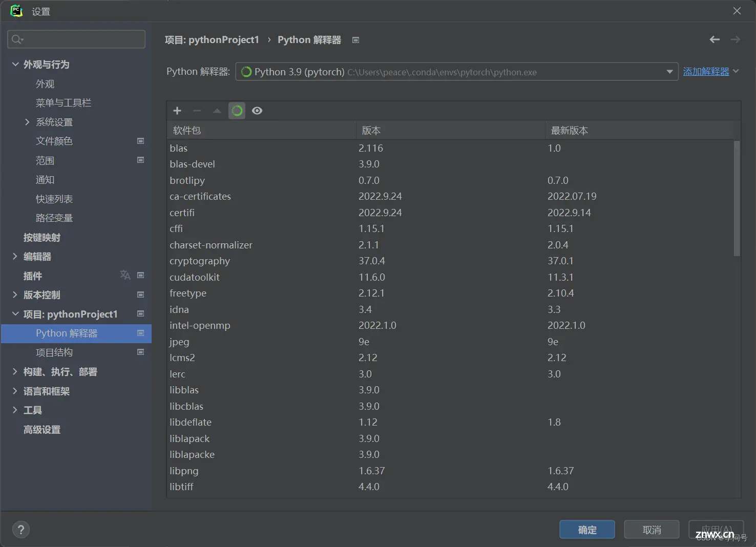
Task: Toggle the green Conda package manager icon
Action: click(x=237, y=111)
